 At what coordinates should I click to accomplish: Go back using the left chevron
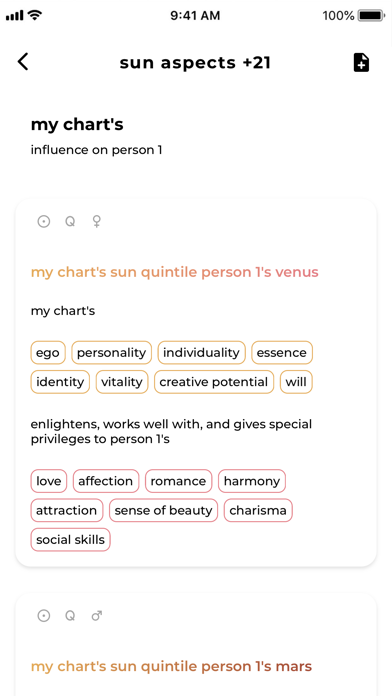click(x=23, y=62)
